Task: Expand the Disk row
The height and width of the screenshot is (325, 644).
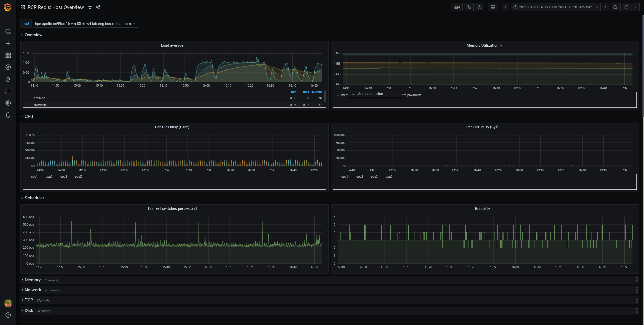Action: pos(28,311)
